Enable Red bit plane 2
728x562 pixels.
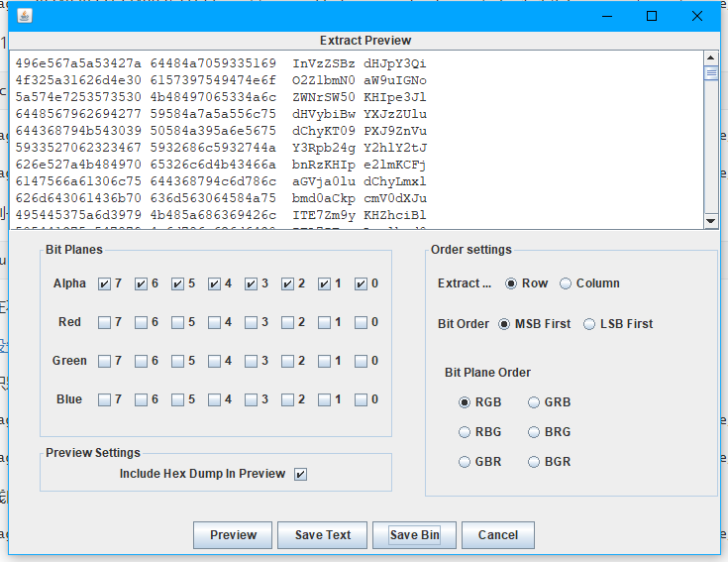tap(288, 322)
